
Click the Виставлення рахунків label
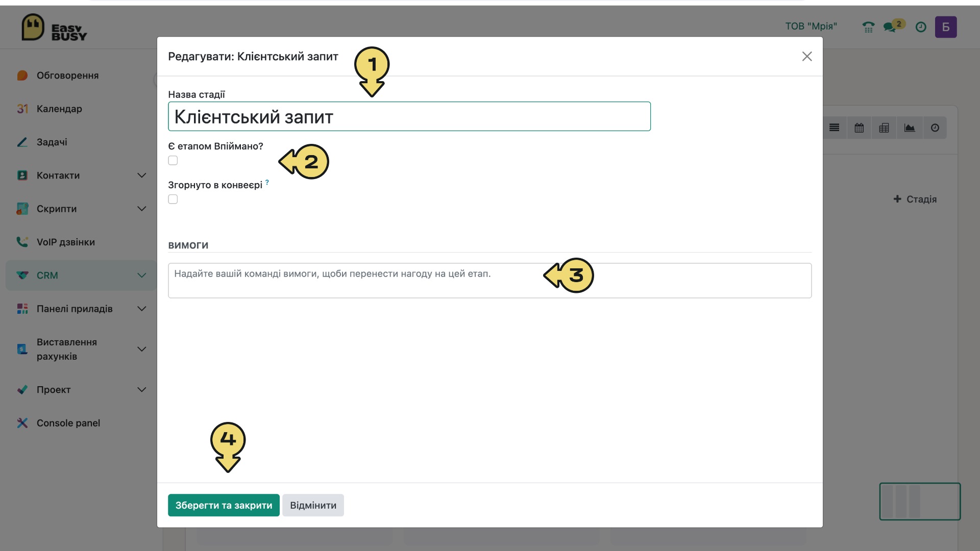pyautogui.click(x=67, y=349)
